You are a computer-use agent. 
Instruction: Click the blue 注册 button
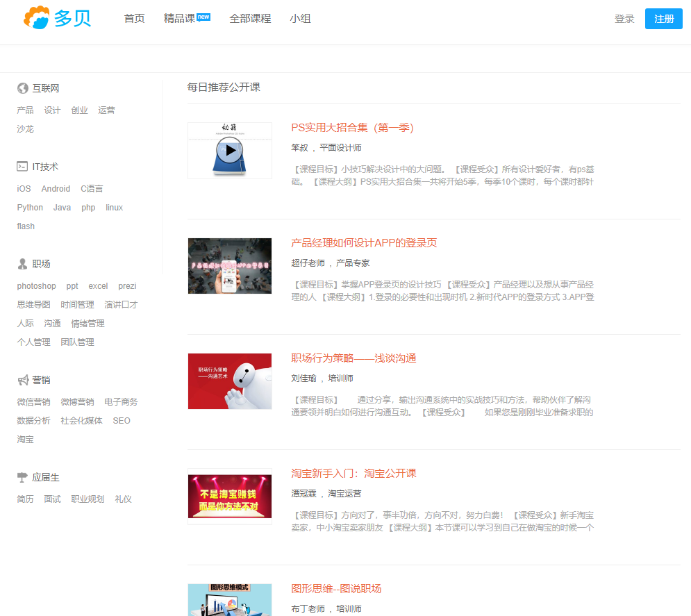[664, 19]
